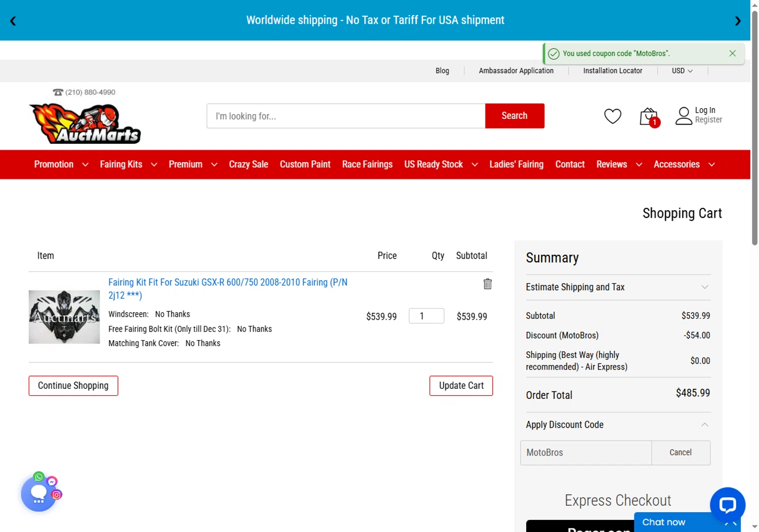759x532 pixels.
Task: Expand US Ready Stock menu chevron
Action: [x=475, y=165]
